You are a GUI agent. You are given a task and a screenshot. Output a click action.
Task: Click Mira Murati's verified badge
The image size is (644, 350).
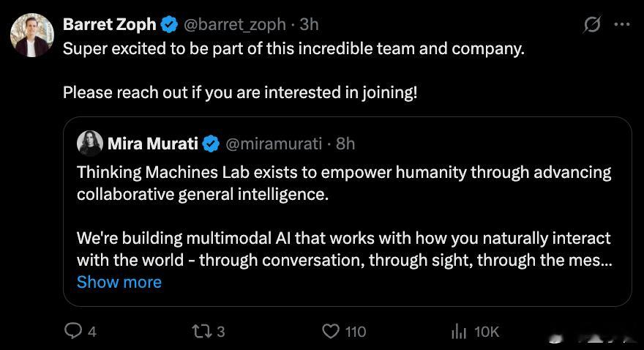[x=211, y=144]
